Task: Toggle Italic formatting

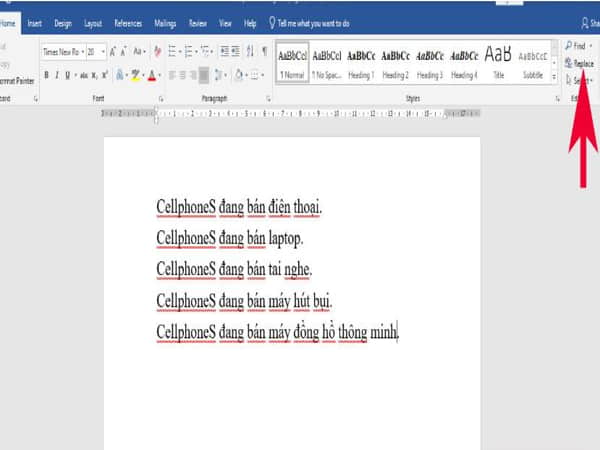Action: (57, 75)
